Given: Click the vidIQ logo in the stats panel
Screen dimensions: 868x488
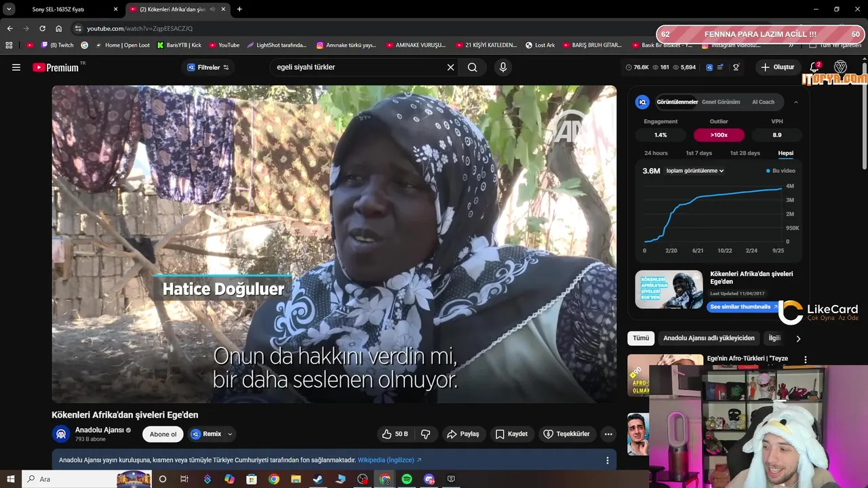Looking at the screenshot, I should pyautogui.click(x=642, y=102).
